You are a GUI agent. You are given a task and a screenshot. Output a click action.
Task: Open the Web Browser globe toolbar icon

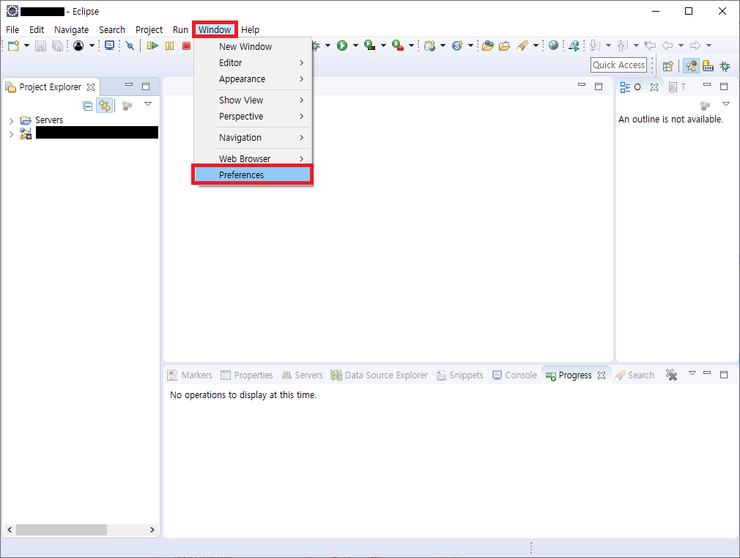coord(553,46)
